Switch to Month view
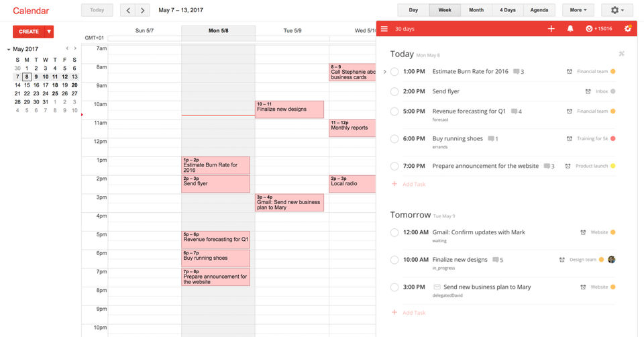This screenshot has width=644, height=337. point(476,10)
